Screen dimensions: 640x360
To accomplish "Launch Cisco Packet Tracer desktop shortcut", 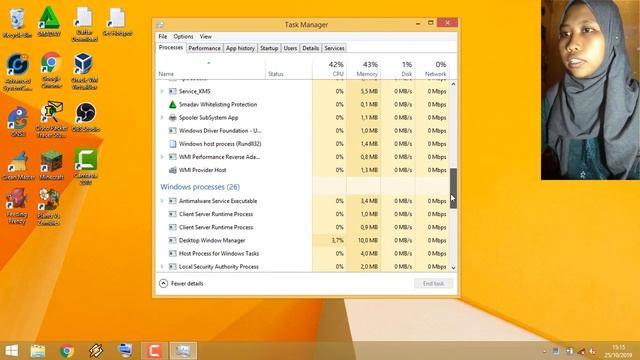I will point(51,119).
